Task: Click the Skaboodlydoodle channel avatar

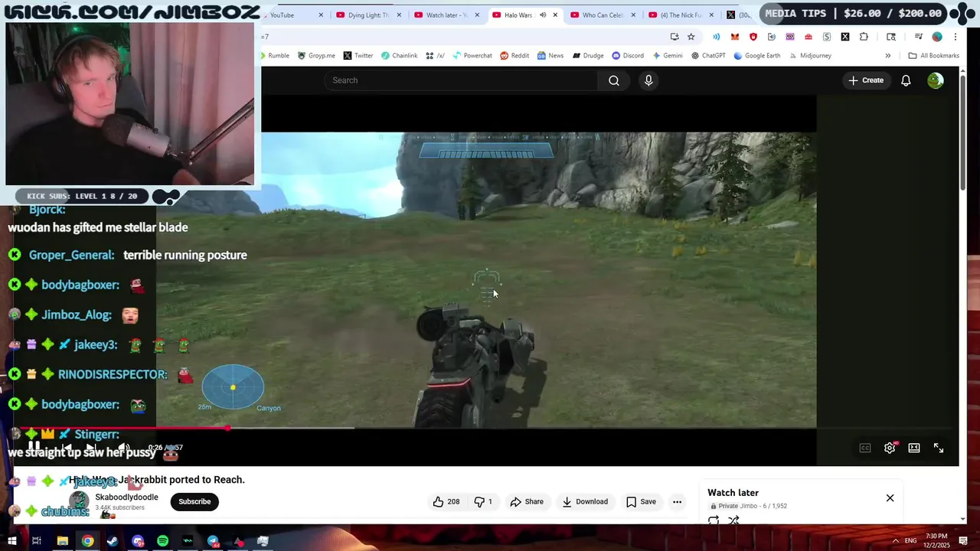Action: (x=80, y=502)
